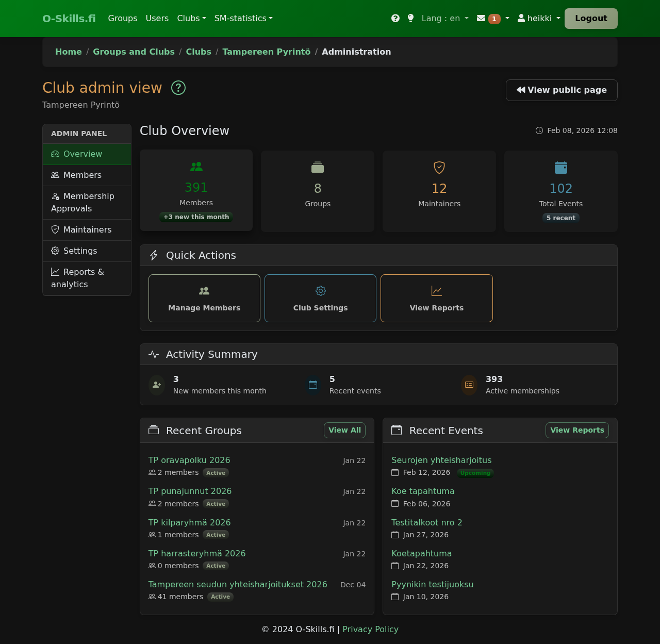Click the lightbulb tips icon
The height and width of the screenshot is (644, 660).
tap(410, 18)
